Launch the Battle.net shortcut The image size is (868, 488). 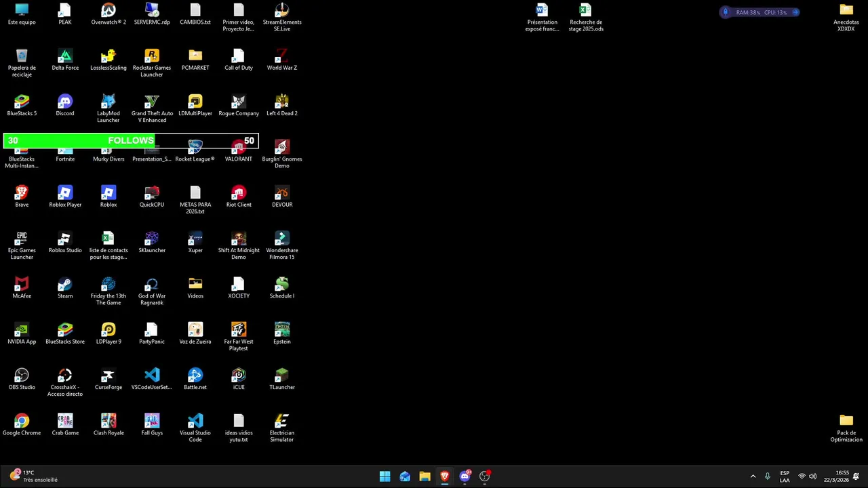(x=195, y=380)
